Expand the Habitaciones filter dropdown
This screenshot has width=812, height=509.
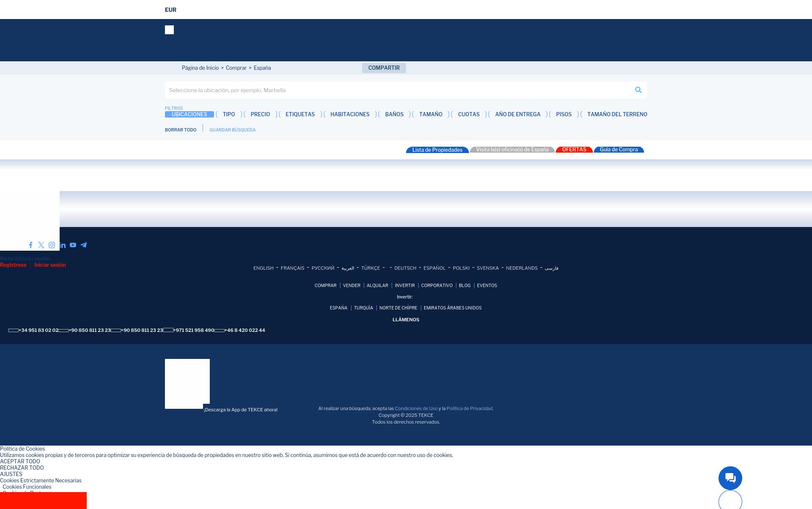350,115
